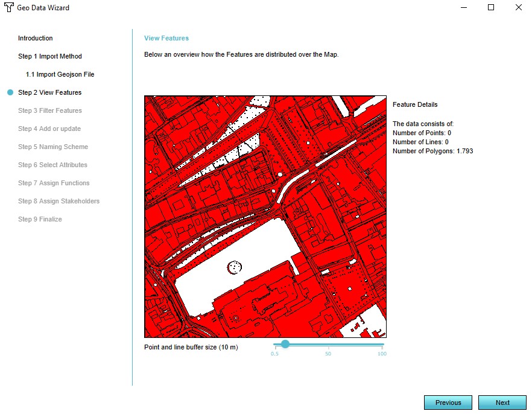Open Step 5 Naming Scheme
Screen dimensions: 532x414
[x=52, y=147]
